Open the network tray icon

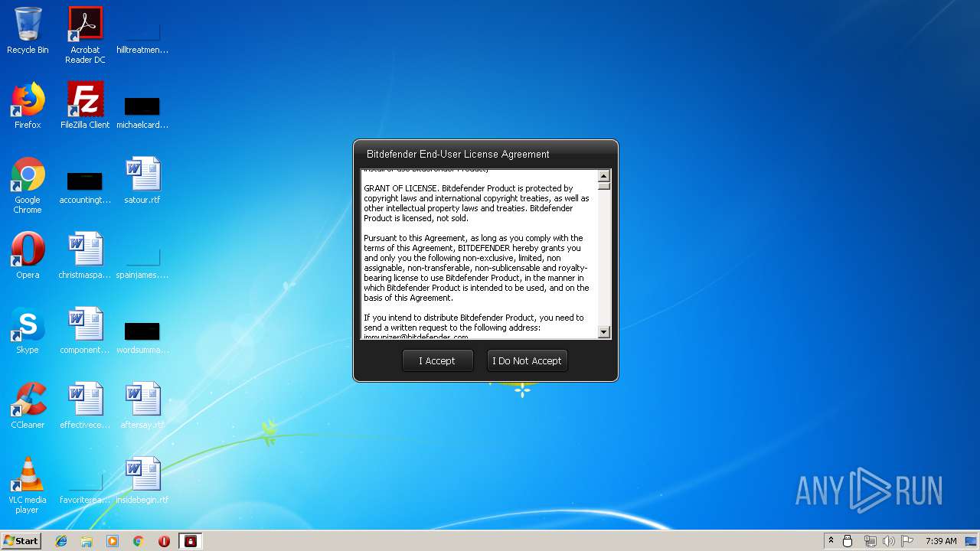click(870, 541)
